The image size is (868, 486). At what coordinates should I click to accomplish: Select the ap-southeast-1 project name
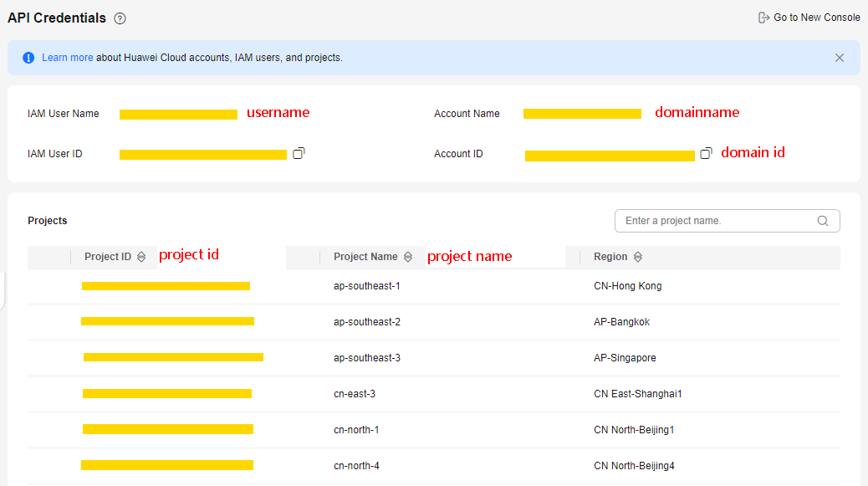click(x=367, y=286)
